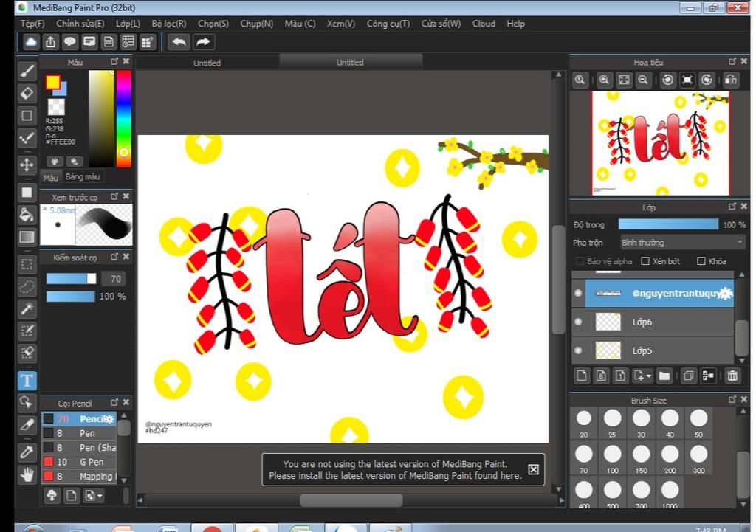Select the G Pen brush

(80, 462)
